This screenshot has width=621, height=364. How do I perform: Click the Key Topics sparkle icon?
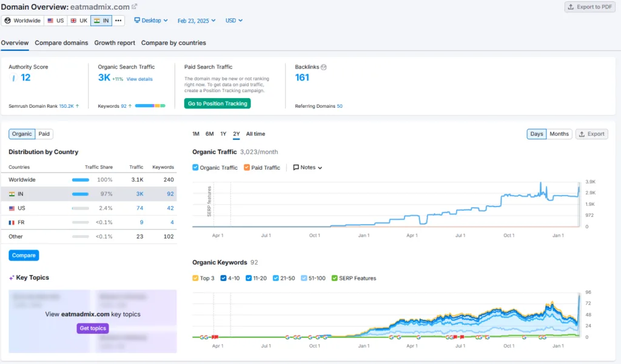(12, 278)
